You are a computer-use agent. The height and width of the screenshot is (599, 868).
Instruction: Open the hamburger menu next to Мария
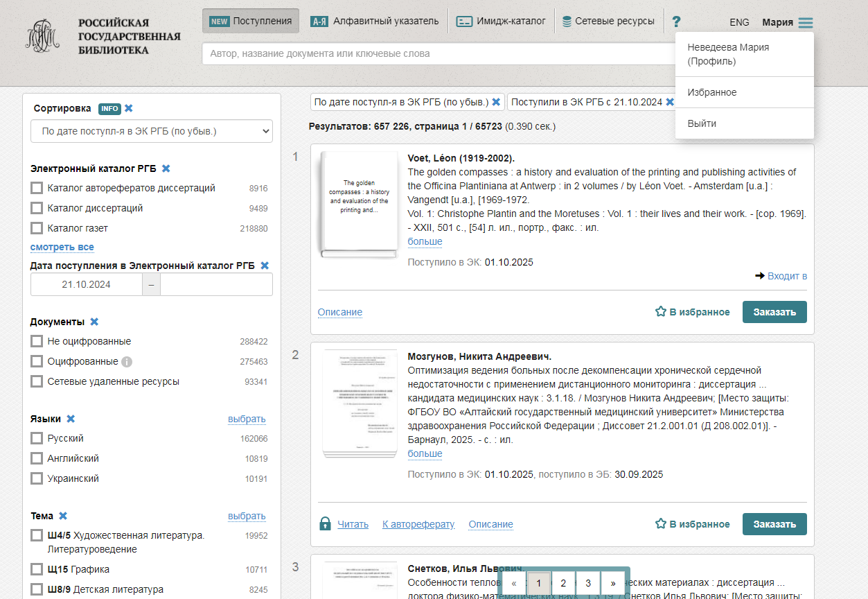point(805,23)
